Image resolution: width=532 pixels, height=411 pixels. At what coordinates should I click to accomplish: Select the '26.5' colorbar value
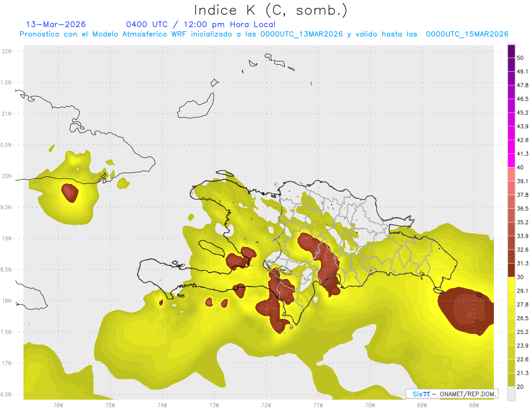coord(523,318)
